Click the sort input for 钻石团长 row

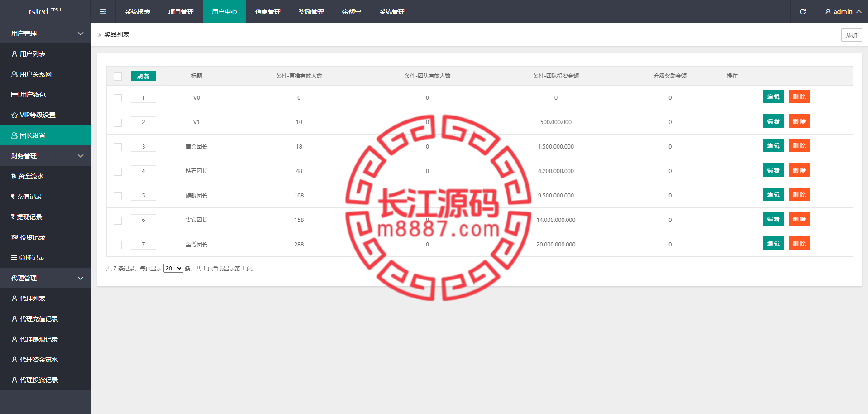143,171
